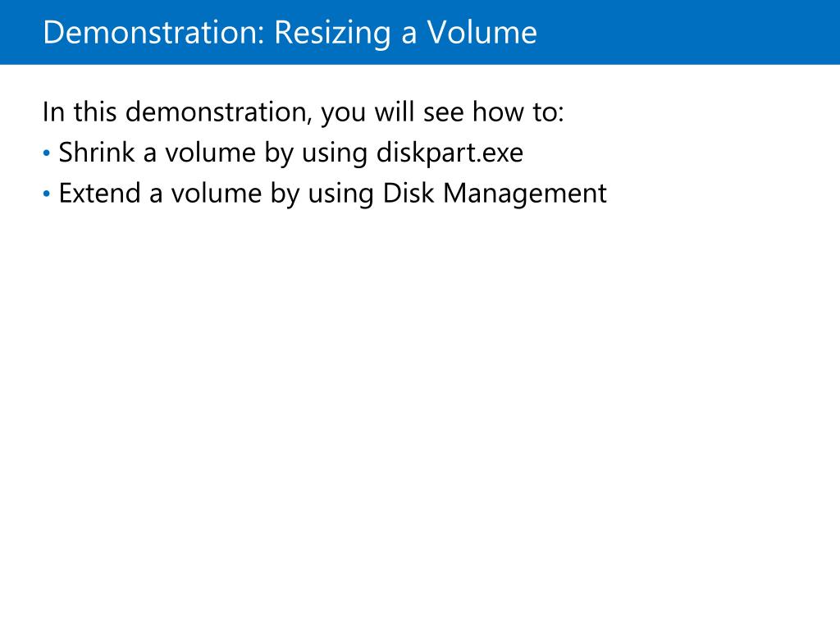Click the slide title 'Demonstration: Resizing a Volume'
The image size is (840, 630).
coord(290,33)
